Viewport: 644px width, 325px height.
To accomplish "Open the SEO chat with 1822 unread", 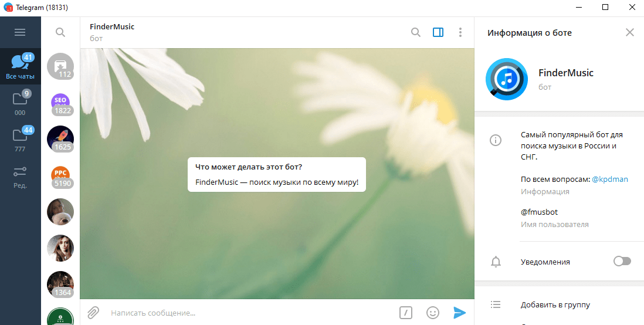I will (60, 103).
